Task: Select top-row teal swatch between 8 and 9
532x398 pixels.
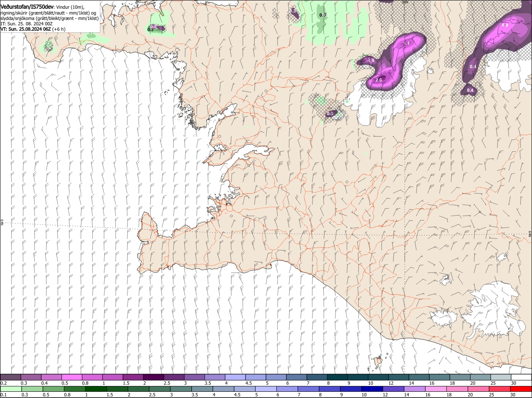Action: [337, 377]
